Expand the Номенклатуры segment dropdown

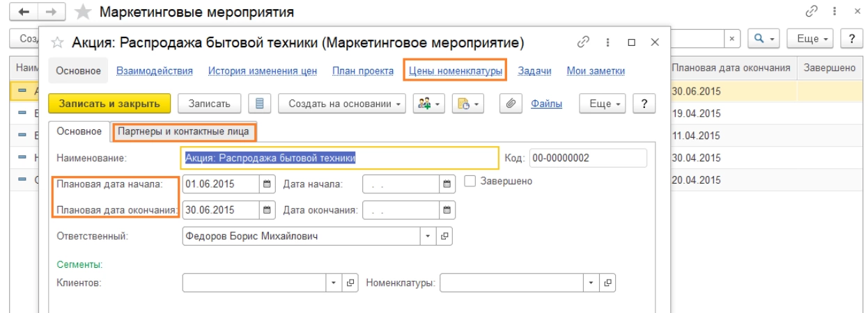tap(591, 283)
